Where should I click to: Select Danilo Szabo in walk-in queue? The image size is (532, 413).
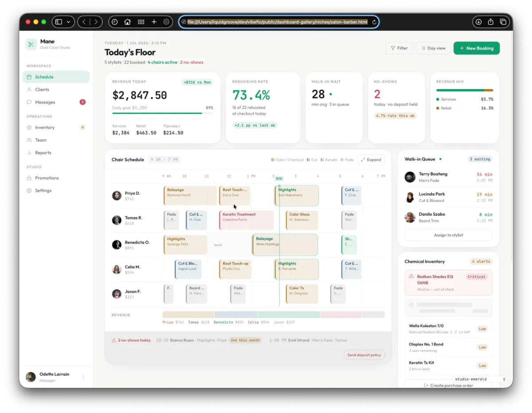click(x=449, y=217)
